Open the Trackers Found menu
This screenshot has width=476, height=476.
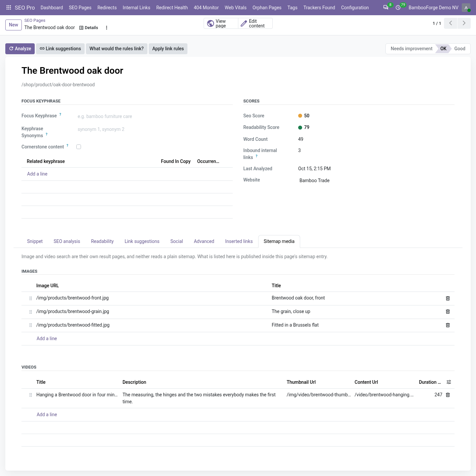[319, 8]
